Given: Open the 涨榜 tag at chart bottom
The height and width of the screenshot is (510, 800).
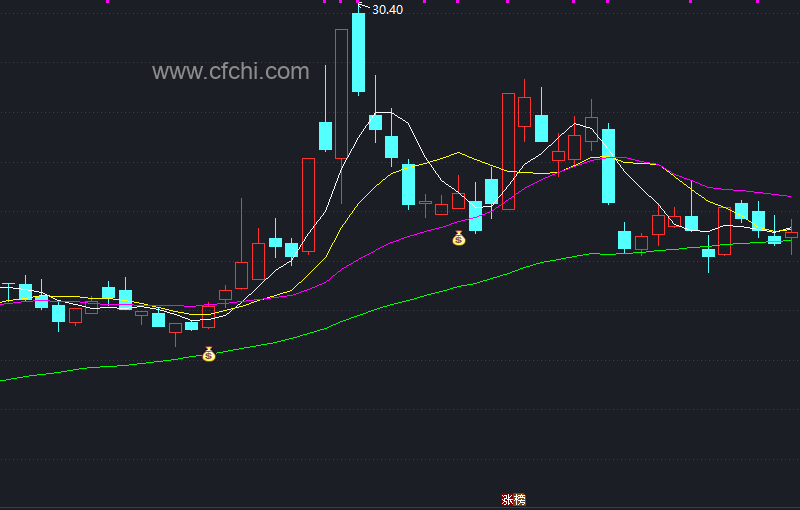Looking at the screenshot, I should pyautogui.click(x=513, y=499).
